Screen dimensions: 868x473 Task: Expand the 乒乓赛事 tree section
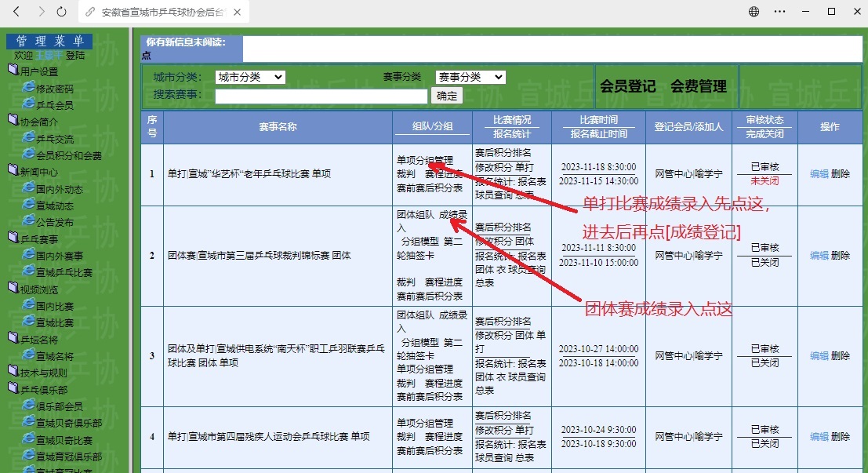click(x=39, y=238)
